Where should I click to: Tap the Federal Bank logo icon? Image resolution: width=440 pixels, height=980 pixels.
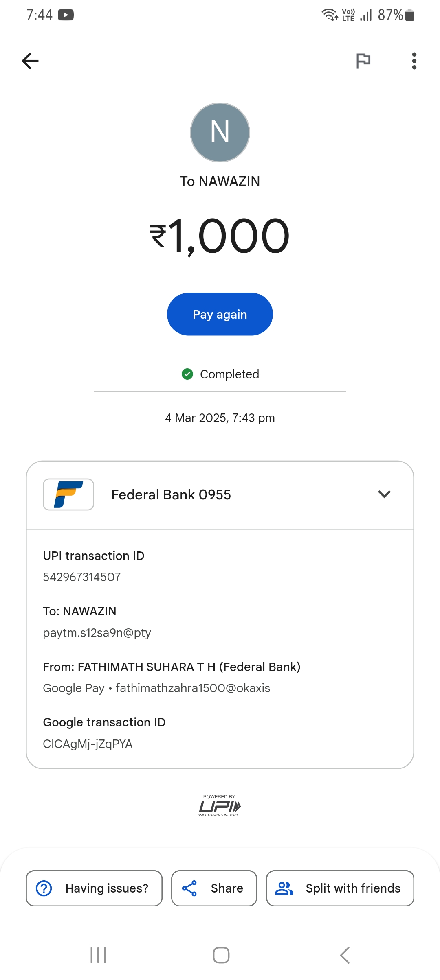point(68,494)
